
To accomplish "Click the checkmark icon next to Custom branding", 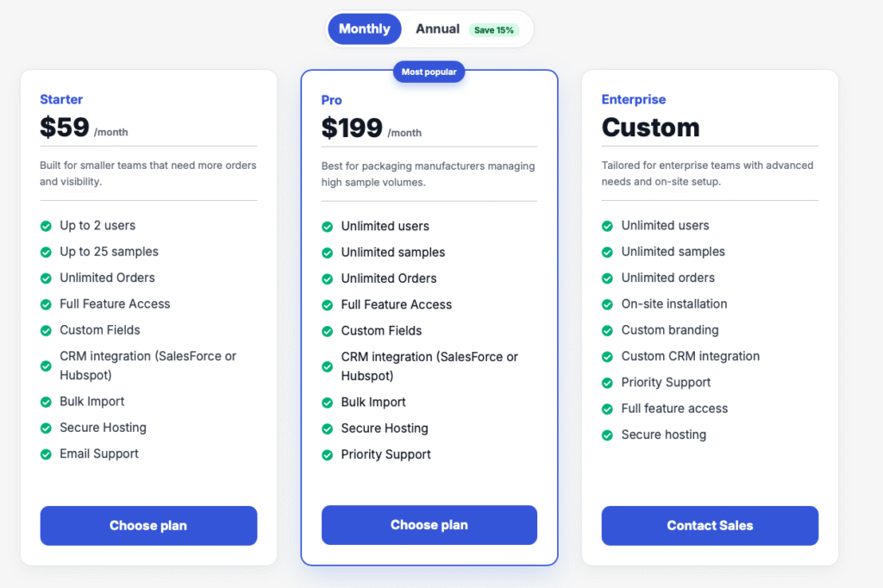I will click(x=608, y=330).
